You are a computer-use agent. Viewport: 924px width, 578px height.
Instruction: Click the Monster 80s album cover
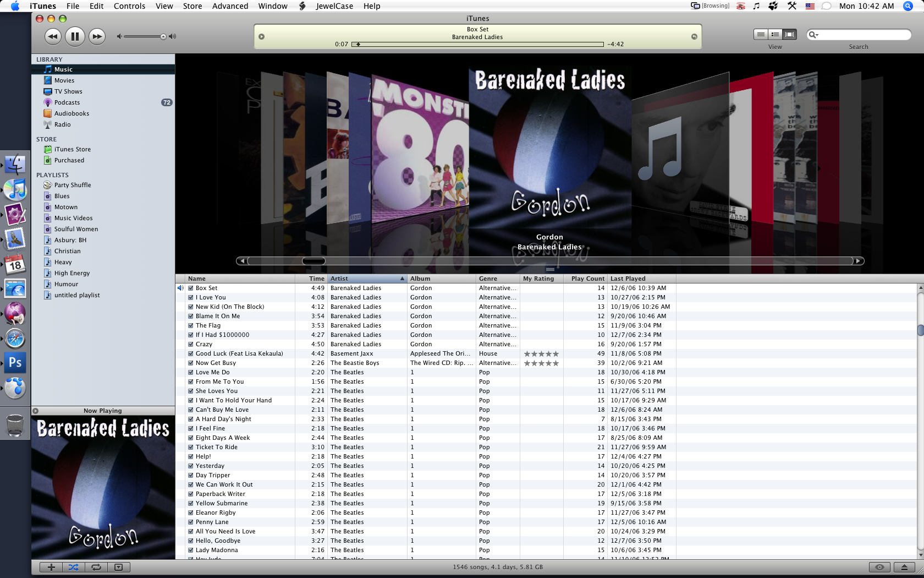pos(420,150)
